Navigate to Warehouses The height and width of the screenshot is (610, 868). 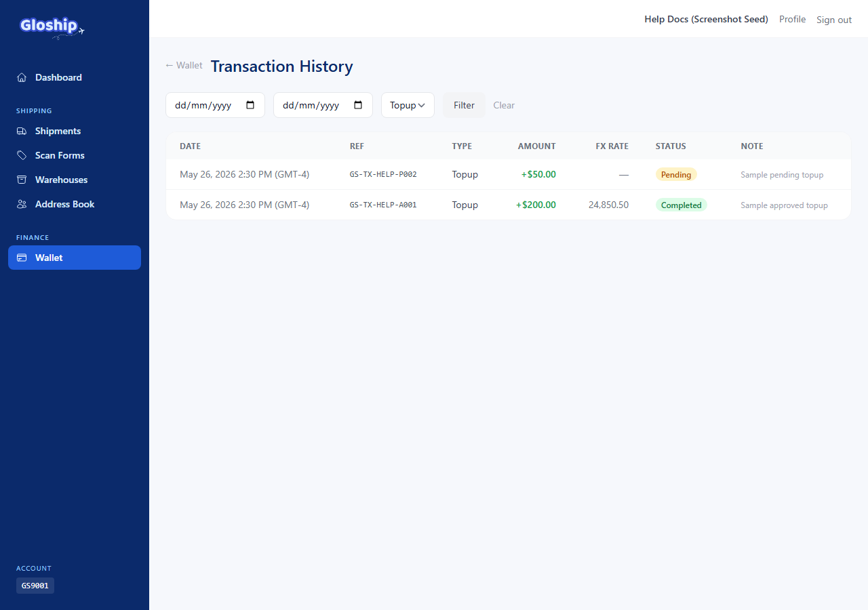[75, 180]
